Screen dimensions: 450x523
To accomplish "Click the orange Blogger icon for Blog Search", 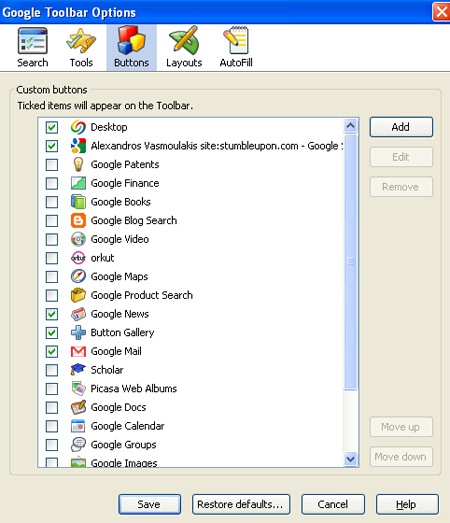I will pyautogui.click(x=78, y=220).
